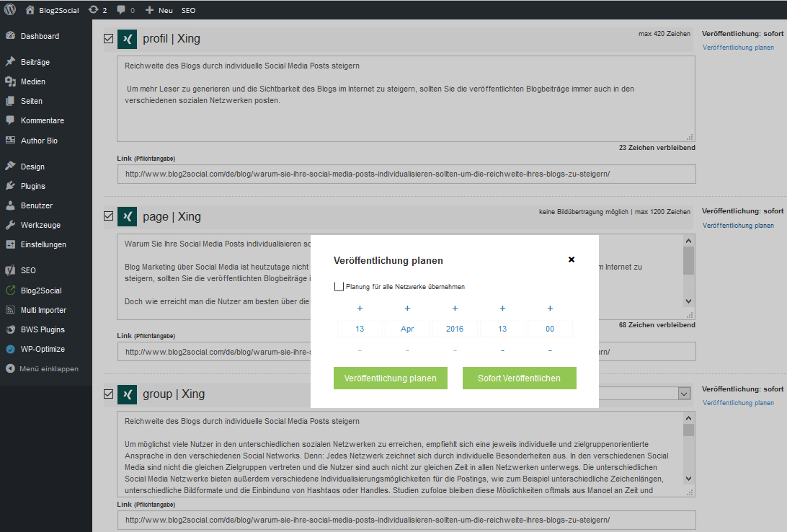Uncheck the group | Xing checkbox
The height and width of the screenshot is (532, 787).
coord(108,394)
